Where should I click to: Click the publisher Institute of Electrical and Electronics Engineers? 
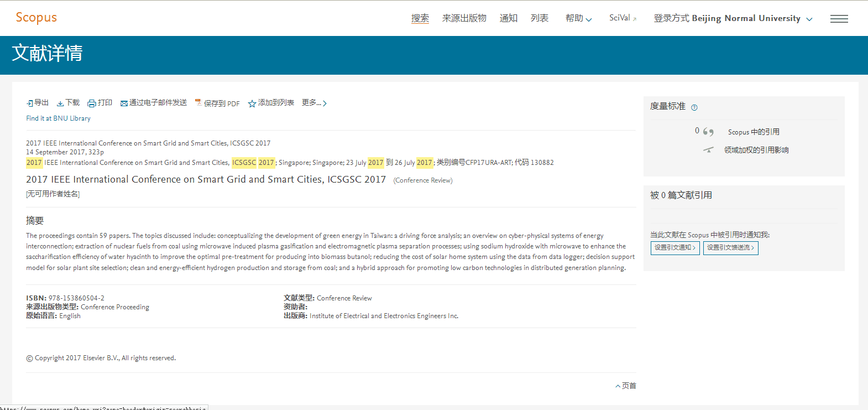click(384, 316)
